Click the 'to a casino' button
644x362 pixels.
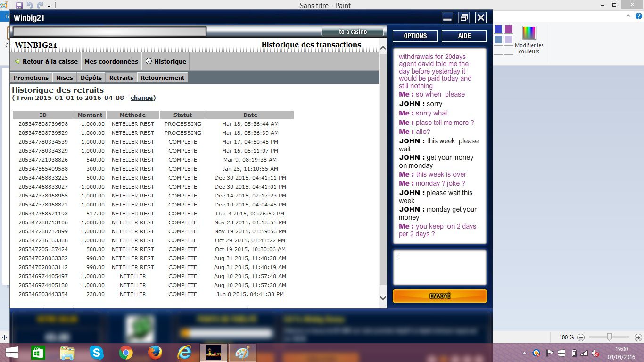coord(353,32)
